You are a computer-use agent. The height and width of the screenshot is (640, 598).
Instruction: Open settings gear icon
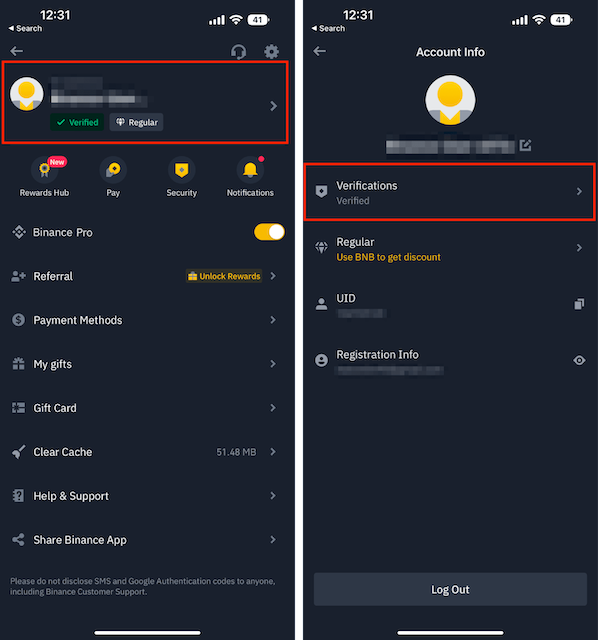tap(271, 52)
